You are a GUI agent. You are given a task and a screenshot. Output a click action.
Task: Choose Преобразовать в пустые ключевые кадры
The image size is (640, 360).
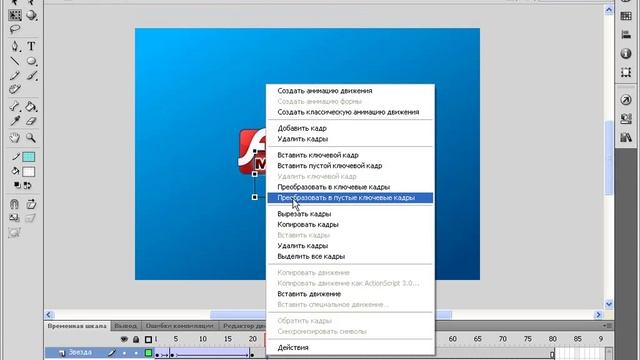[350, 198]
